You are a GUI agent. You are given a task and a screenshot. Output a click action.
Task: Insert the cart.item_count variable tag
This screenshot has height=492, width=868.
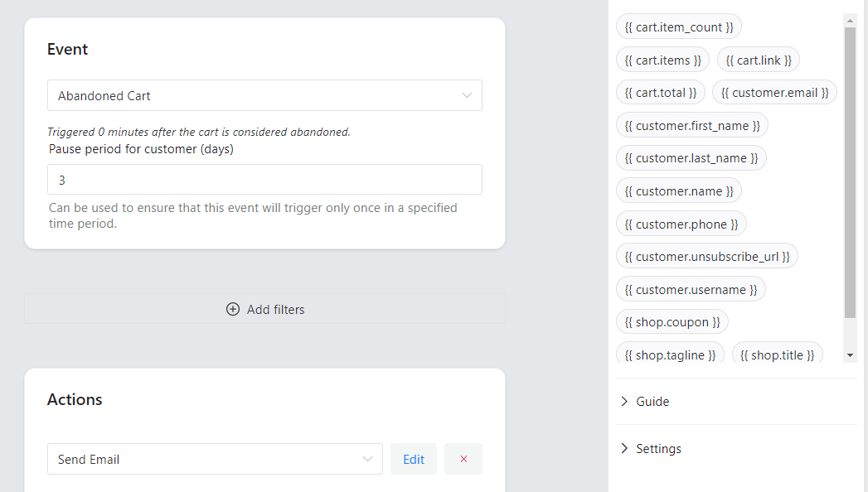point(679,27)
